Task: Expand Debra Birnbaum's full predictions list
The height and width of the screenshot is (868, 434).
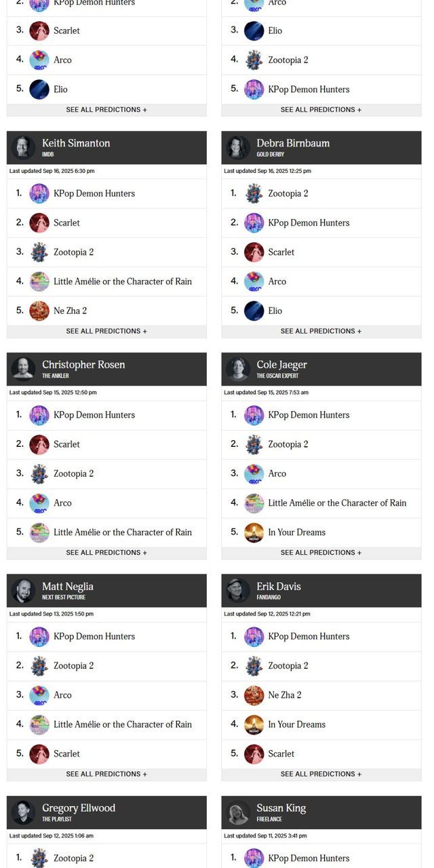Action: coord(321,332)
